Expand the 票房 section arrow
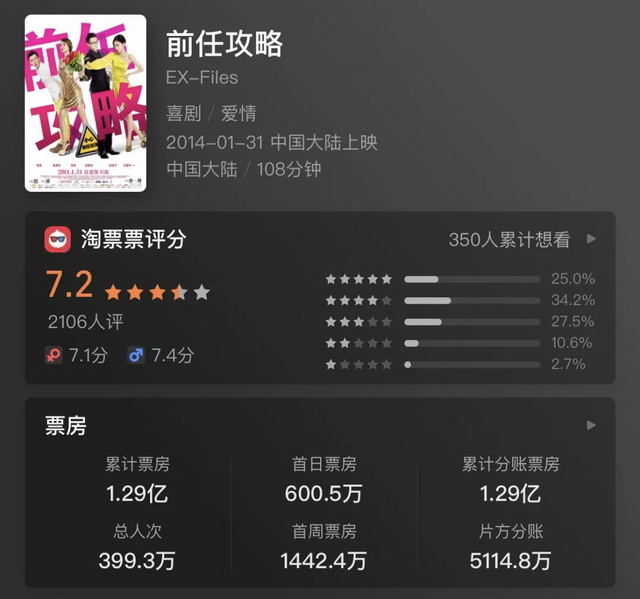640x599 pixels. pyautogui.click(x=591, y=425)
